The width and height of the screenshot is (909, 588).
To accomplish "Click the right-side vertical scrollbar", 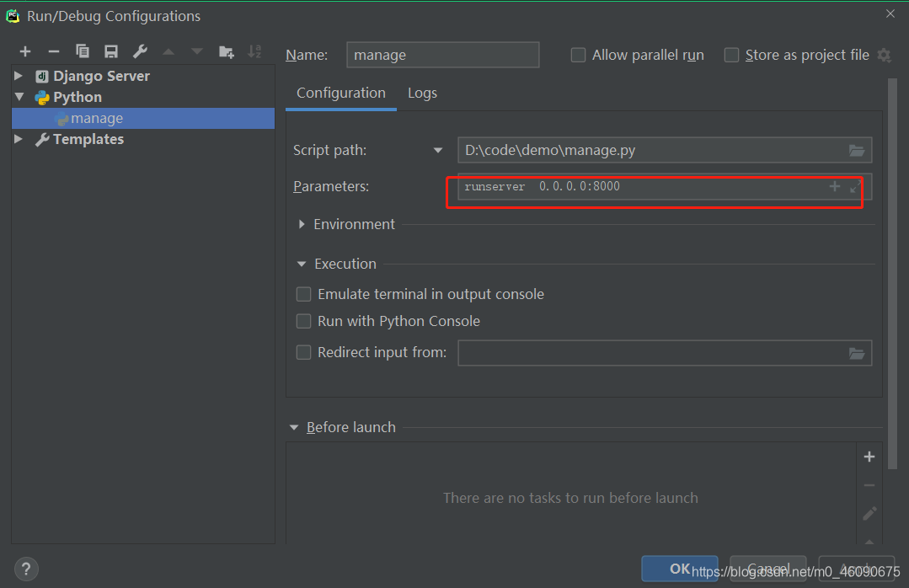I will coord(892,273).
